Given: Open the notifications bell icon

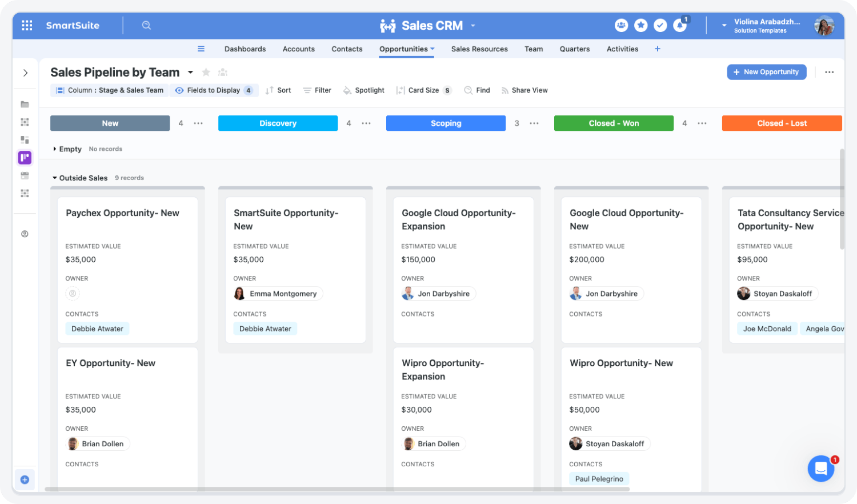Looking at the screenshot, I should tap(680, 25).
